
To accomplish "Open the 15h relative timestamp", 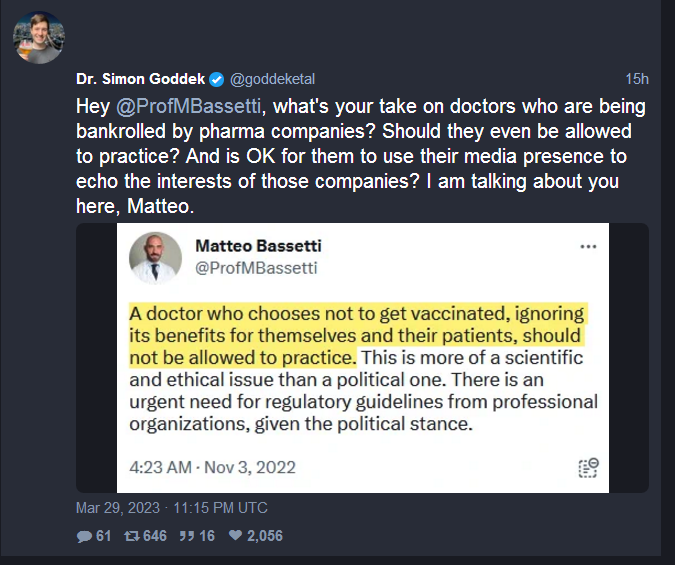I will click(637, 79).
